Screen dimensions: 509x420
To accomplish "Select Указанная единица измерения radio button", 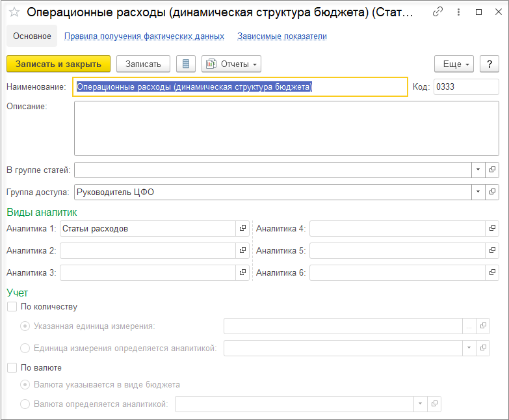I will pyautogui.click(x=25, y=326).
